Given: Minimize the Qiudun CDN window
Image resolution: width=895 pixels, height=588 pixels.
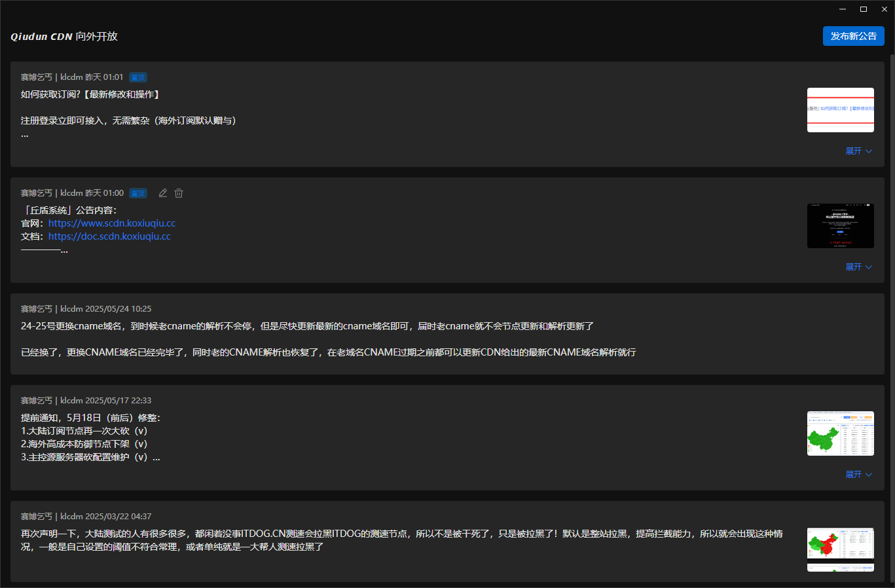Looking at the screenshot, I should coord(843,9).
